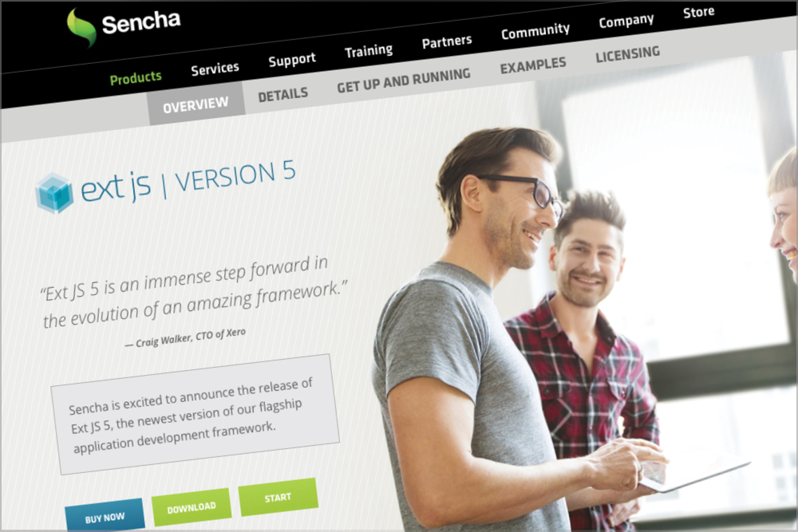Switch to the Overview tab

click(x=196, y=104)
